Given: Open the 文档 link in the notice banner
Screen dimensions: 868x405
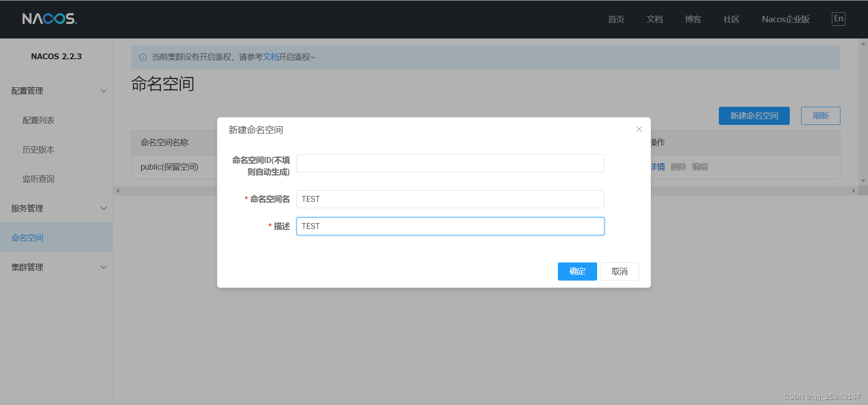Looking at the screenshot, I should 270,57.
